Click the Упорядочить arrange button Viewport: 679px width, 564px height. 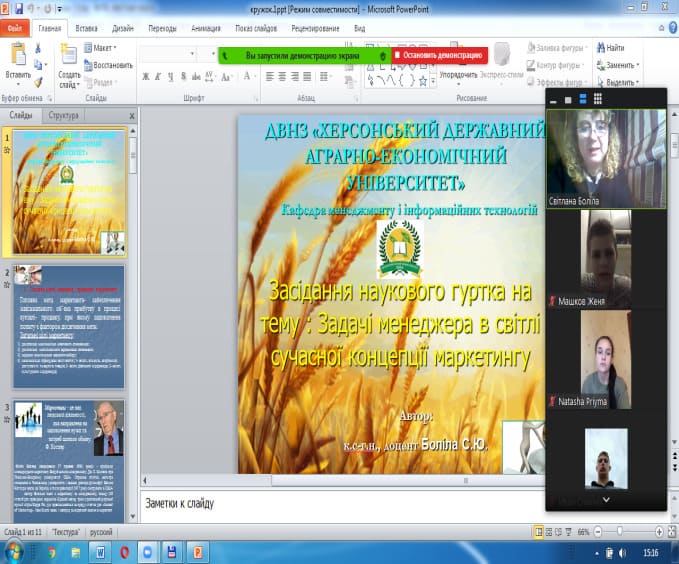(458, 64)
